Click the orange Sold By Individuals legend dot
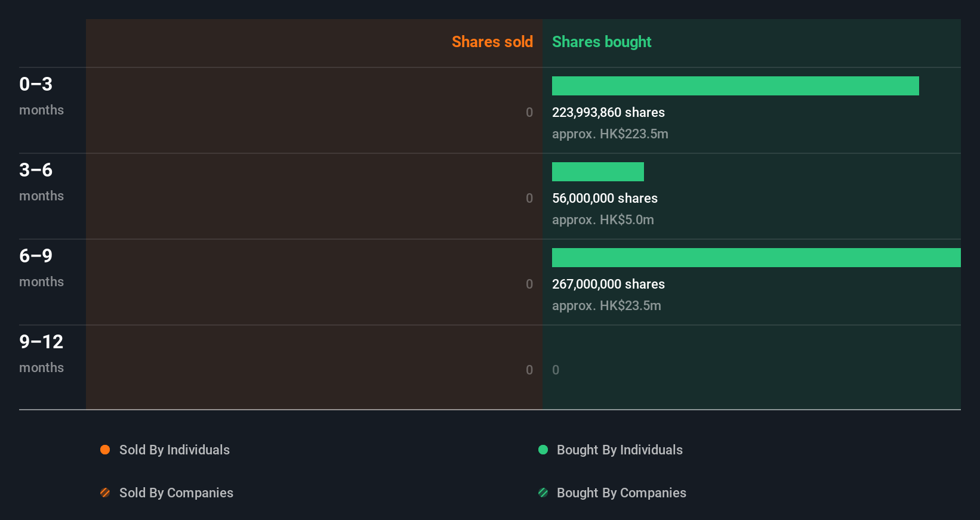 coord(105,450)
